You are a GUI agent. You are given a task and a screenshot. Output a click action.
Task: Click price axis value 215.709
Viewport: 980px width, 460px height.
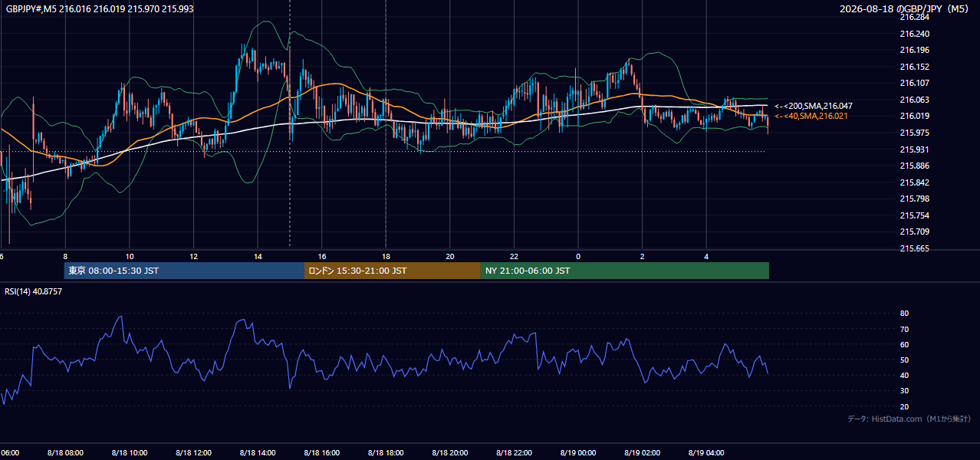pos(914,232)
